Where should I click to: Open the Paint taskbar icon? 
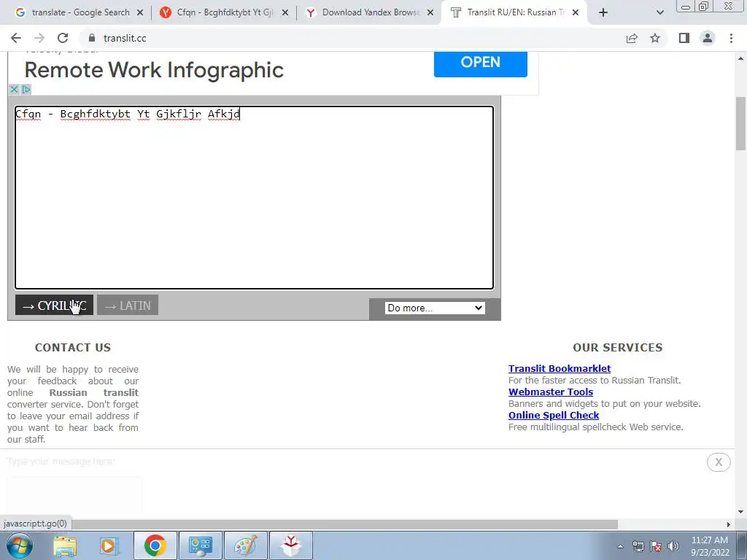[245, 545]
